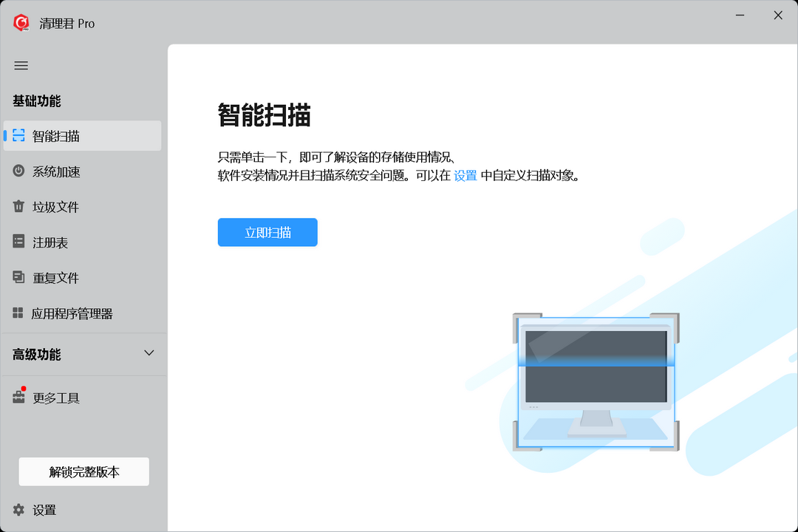Open the 应用程序管理器 app manager icon
The image size is (798, 532).
(x=17, y=313)
